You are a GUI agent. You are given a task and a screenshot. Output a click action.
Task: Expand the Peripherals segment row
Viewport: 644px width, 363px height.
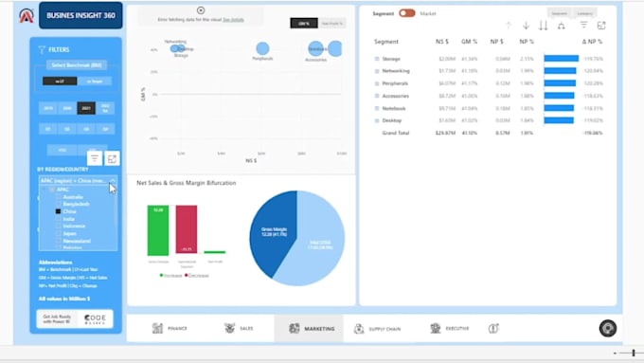tap(377, 83)
